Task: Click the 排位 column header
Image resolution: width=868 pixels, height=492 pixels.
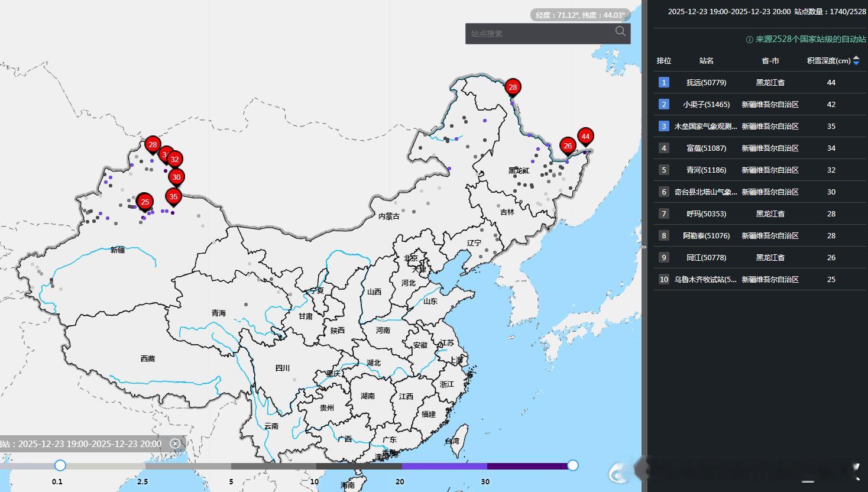Action: point(664,61)
